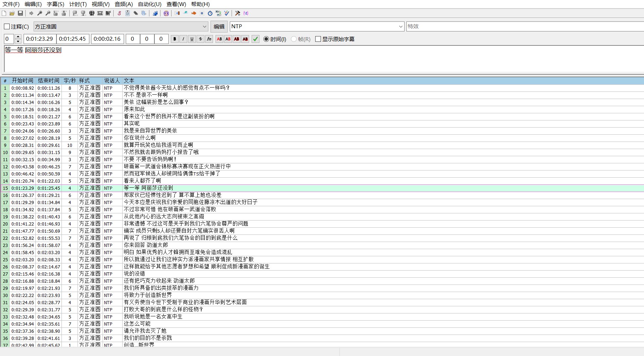Open the 帮助(H) menu

(200, 4)
